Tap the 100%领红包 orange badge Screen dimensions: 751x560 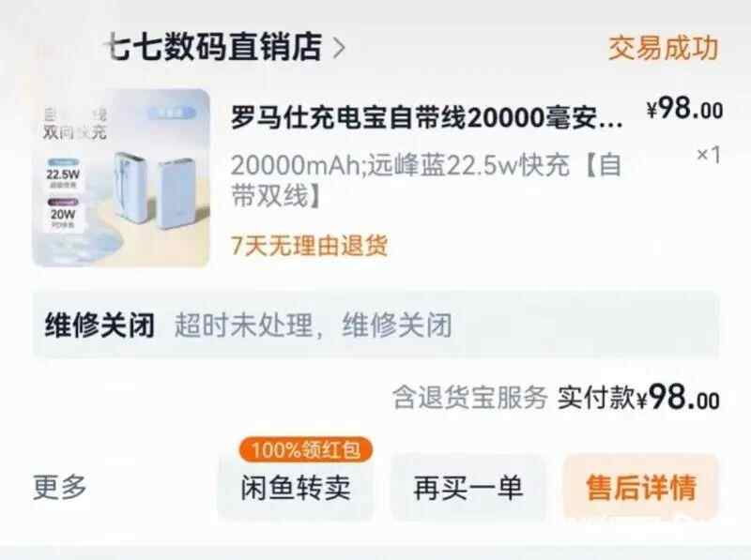(306, 449)
